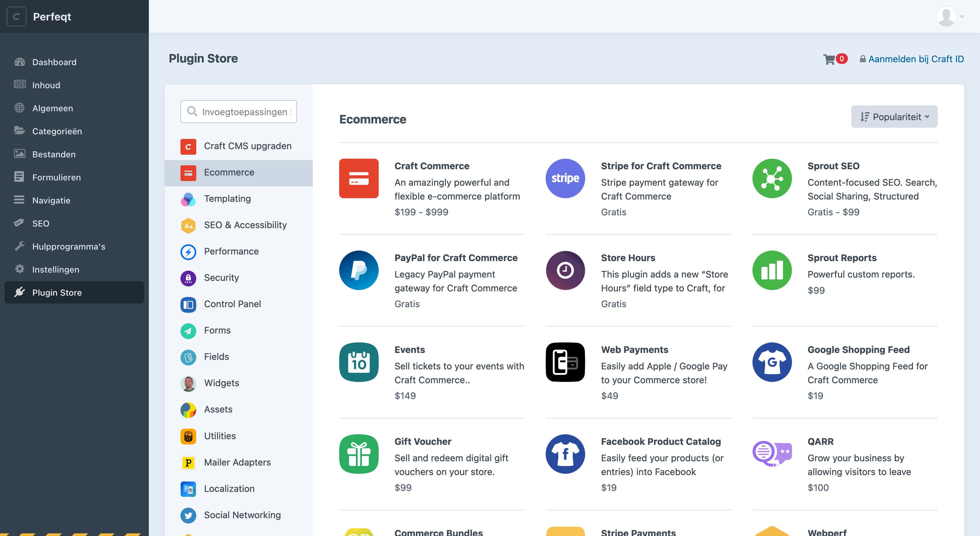The height and width of the screenshot is (536, 980).
Task: Open SEO in the main sidebar
Action: point(74,223)
